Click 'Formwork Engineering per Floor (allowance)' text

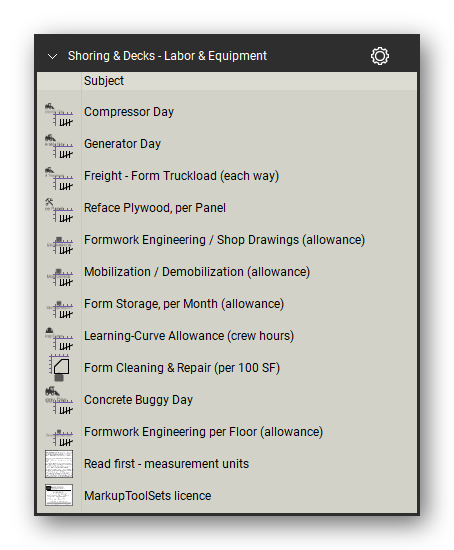[203, 432]
